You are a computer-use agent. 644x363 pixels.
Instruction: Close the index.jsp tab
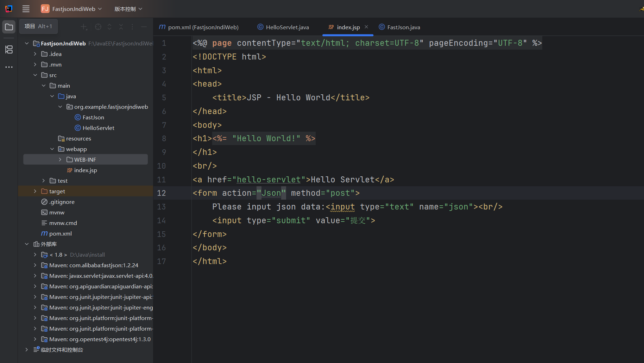(x=366, y=27)
